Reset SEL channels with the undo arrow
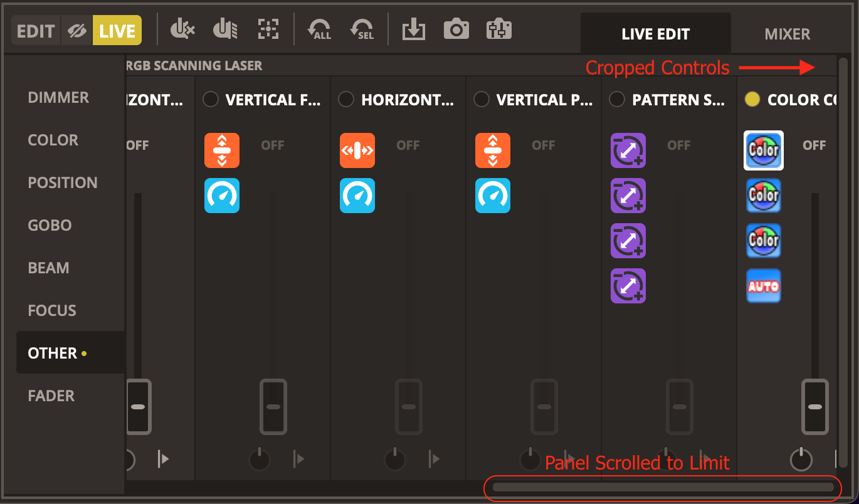Image resolution: width=859 pixels, height=504 pixels. [362, 29]
